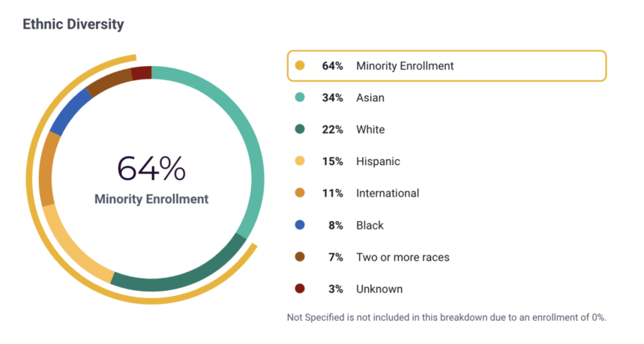
Task: Click the outer yellow Minority Enrollment arc
Action: 34,187
